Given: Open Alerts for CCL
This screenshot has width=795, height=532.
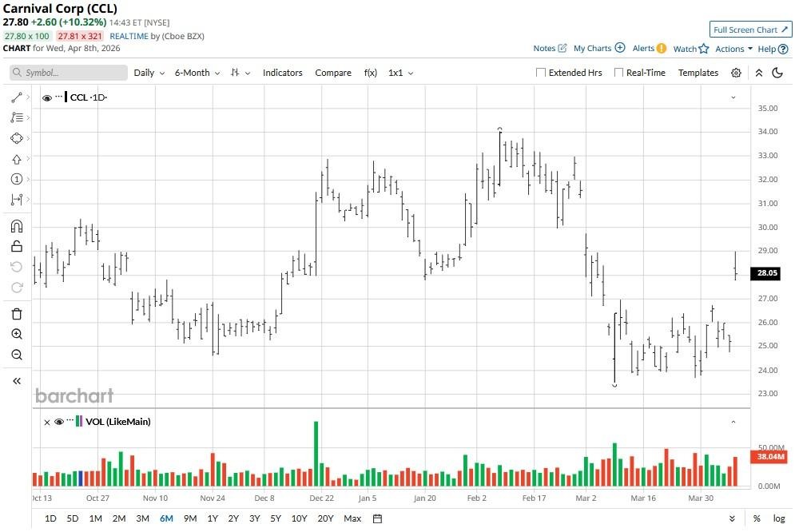Looking at the screenshot, I should 650,49.
